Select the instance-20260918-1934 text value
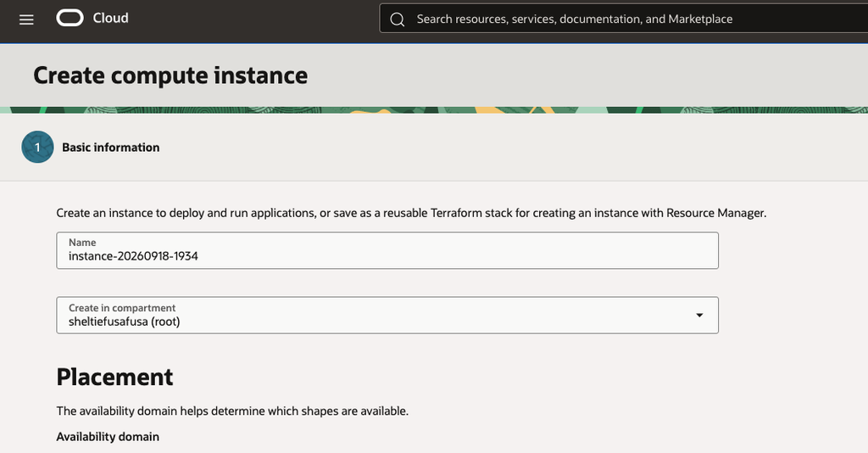 tap(133, 256)
